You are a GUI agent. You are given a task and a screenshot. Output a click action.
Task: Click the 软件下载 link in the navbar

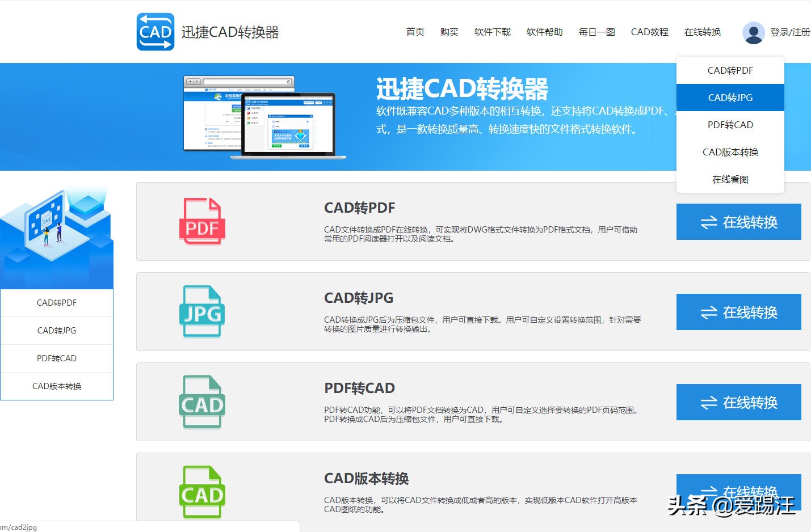point(492,32)
